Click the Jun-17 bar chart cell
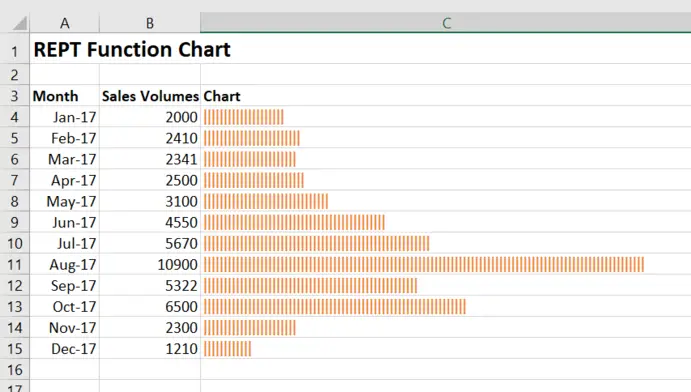Screen dimensions: 691x392 tap(446, 222)
